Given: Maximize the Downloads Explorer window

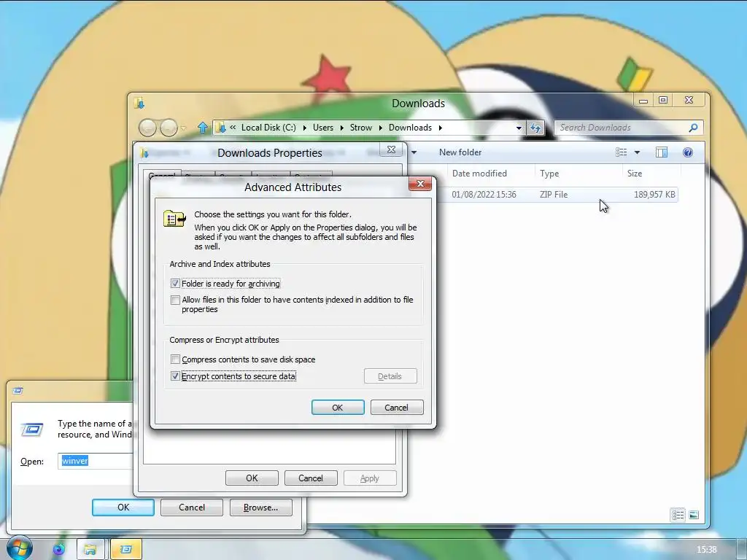Looking at the screenshot, I should [662, 100].
